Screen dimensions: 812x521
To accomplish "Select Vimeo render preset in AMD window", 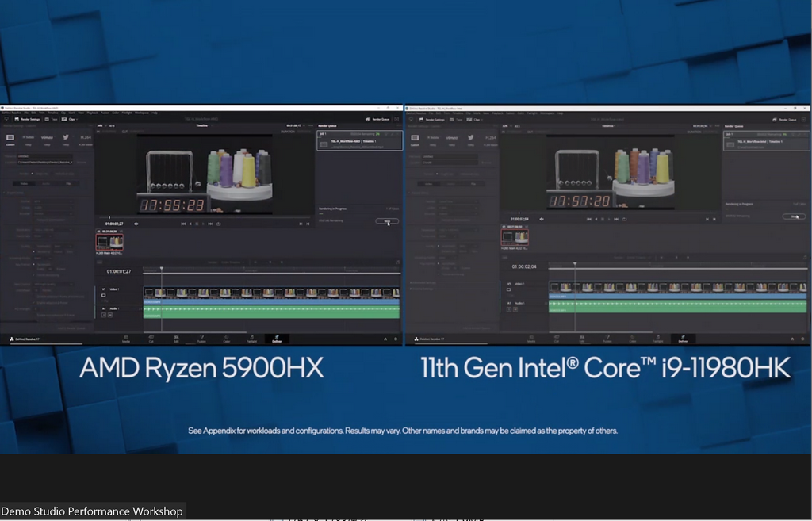I will click(47, 140).
